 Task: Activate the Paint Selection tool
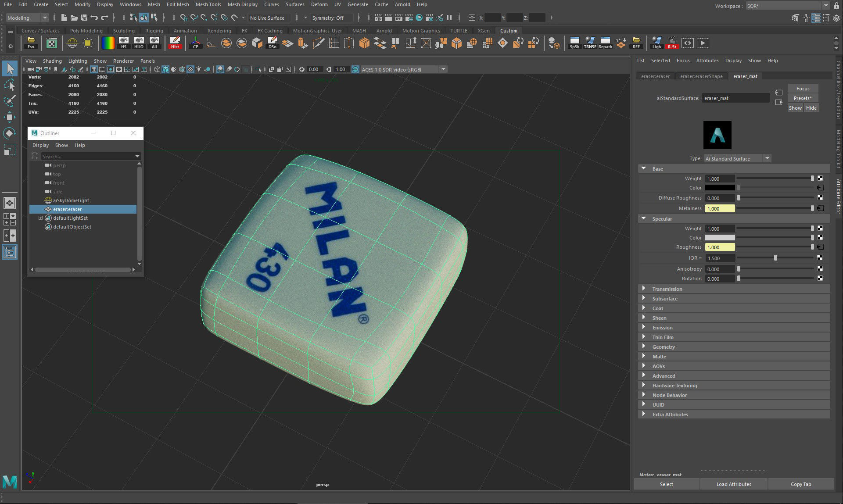[x=10, y=101]
